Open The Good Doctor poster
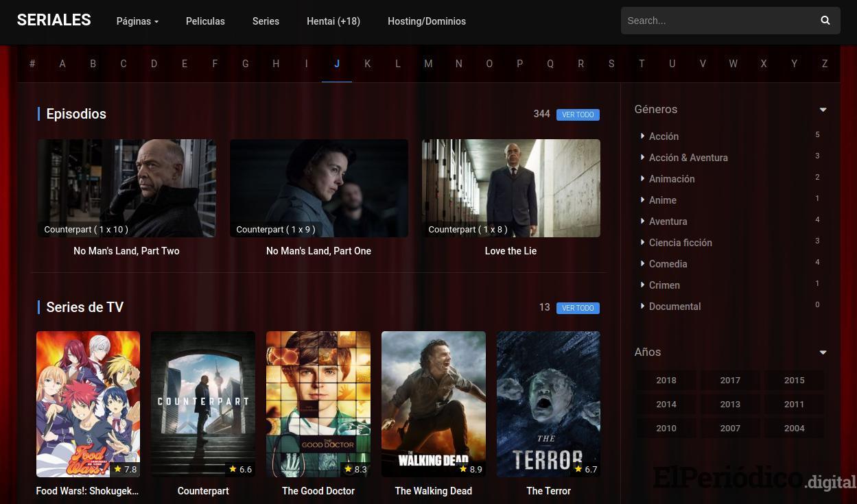Viewport: 857px width, 504px height. point(318,404)
